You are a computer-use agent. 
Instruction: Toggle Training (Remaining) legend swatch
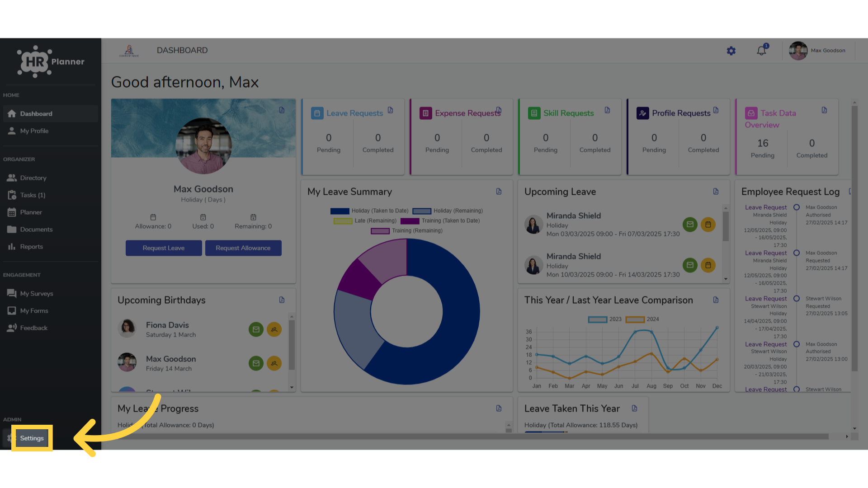click(380, 231)
